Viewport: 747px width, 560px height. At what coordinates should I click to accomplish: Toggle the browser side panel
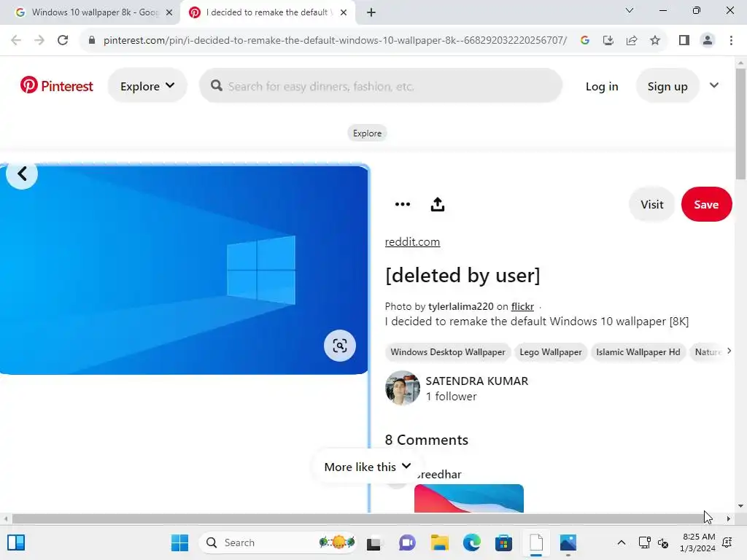click(684, 40)
